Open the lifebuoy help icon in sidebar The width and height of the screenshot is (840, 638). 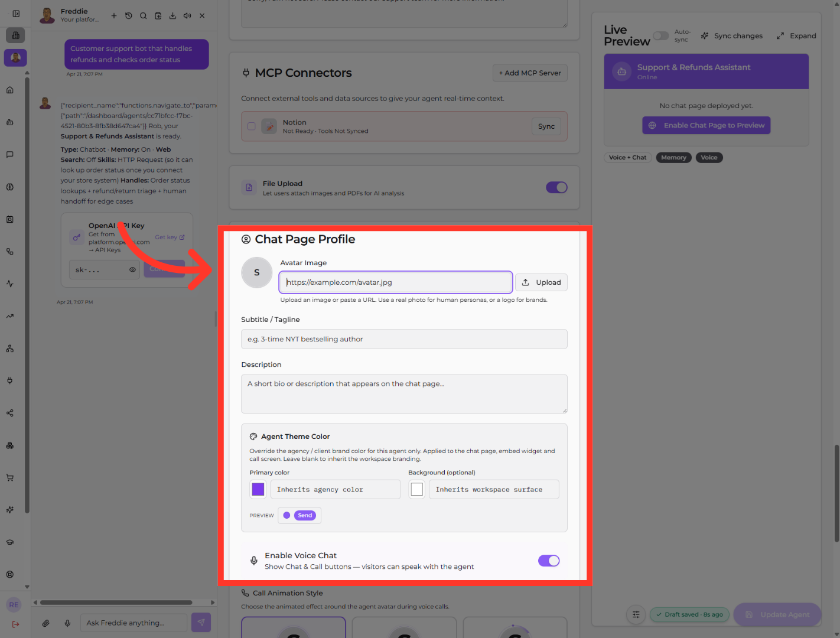(10, 574)
